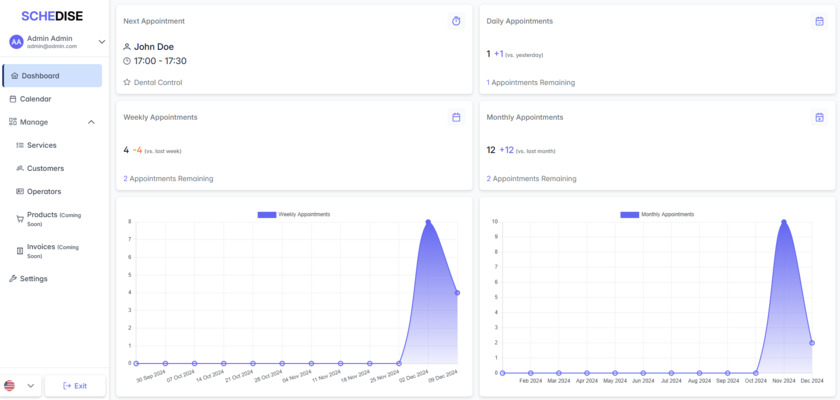Click the US flag language icon
Viewport: 840px width, 400px height.
(10, 385)
